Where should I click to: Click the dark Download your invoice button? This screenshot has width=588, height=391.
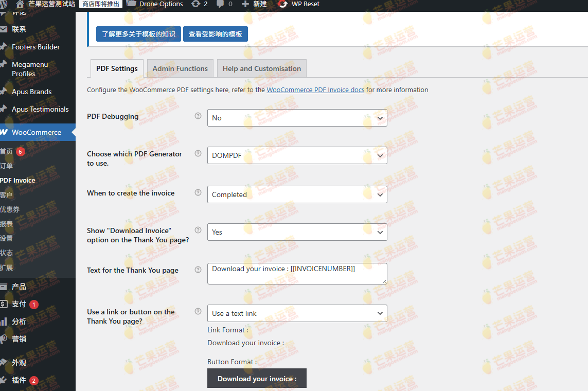[x=257, y=378]
